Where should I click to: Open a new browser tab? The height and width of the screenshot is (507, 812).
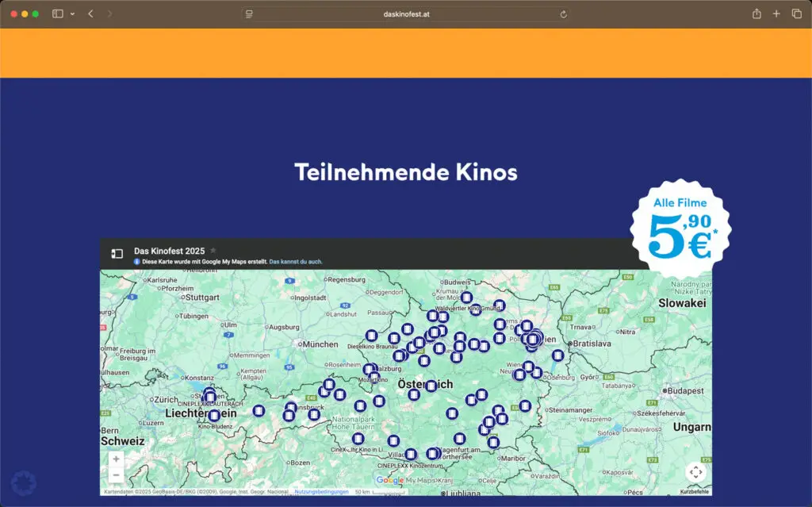(x=776, y=13)
